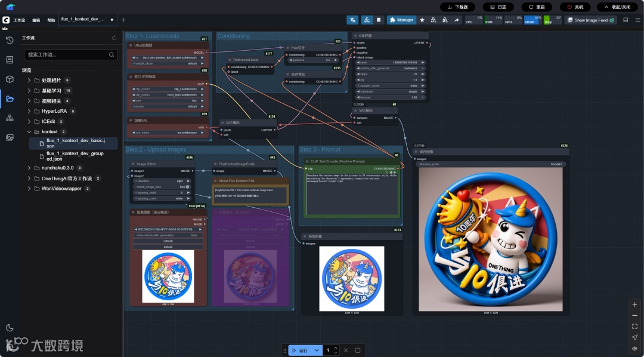The image size is (644, 357).
Task: Expand the WanVideowrapper folder
Action: tap(29, 189)
